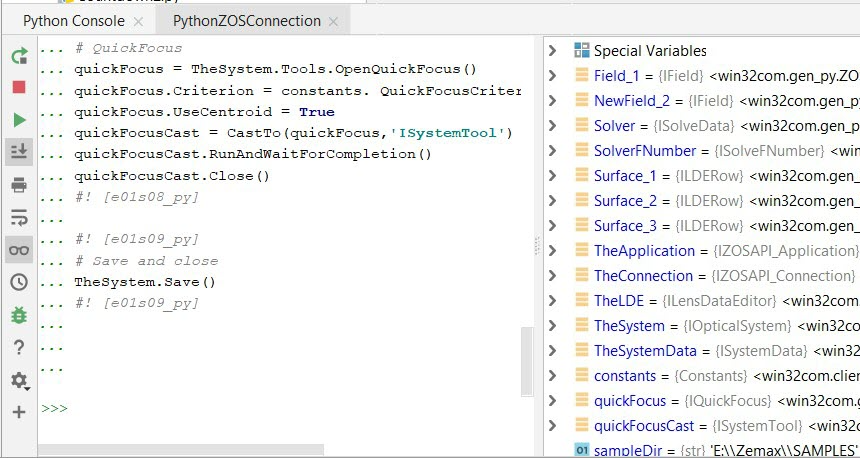Viewport: 860px width, 458px height.
Task: Click the Solver variable object icon
Action: click(x=581, y=126)
